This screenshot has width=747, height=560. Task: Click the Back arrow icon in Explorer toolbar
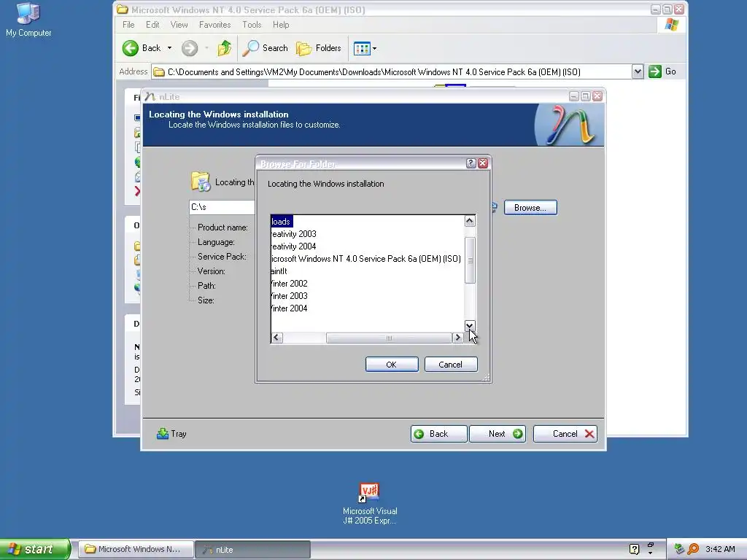(130, 48)
